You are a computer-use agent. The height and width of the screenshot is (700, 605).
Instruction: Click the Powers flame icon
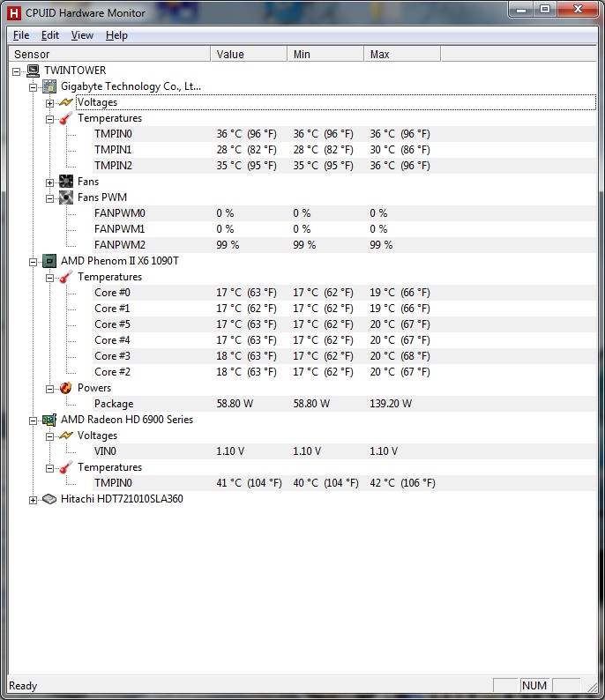[x=66, y=388]
